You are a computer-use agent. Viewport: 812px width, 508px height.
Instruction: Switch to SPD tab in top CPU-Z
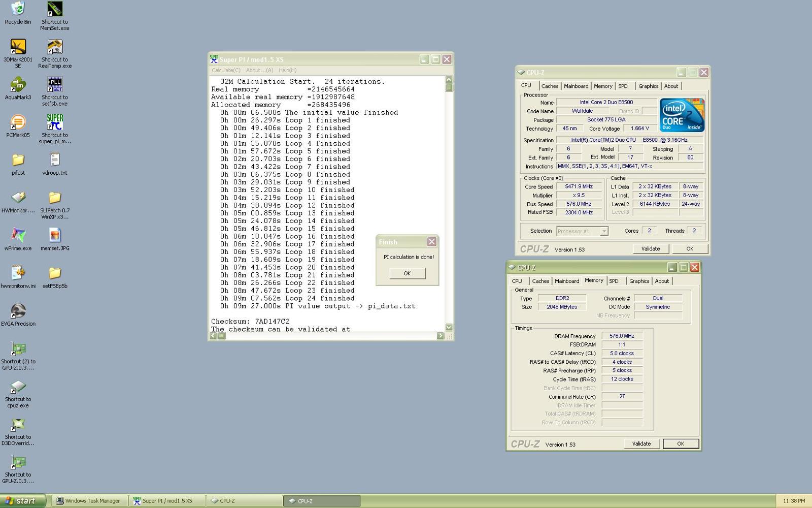click(x=623, y=86)
